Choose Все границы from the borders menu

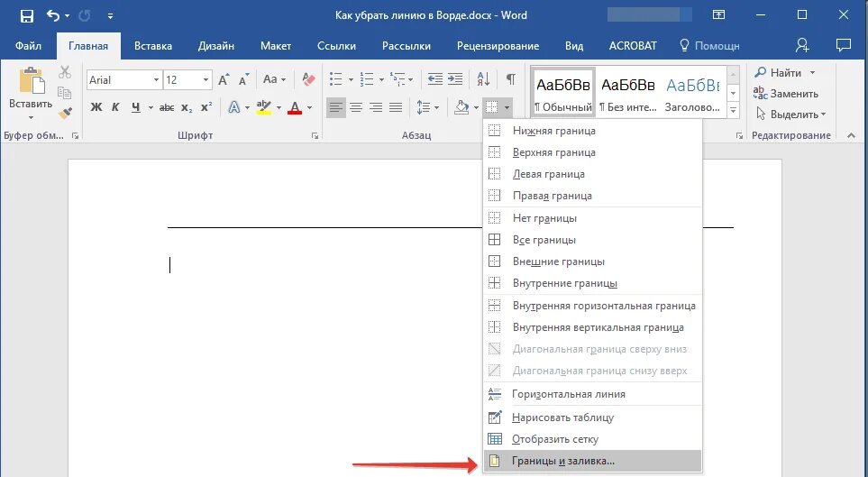tap(592, 240)
